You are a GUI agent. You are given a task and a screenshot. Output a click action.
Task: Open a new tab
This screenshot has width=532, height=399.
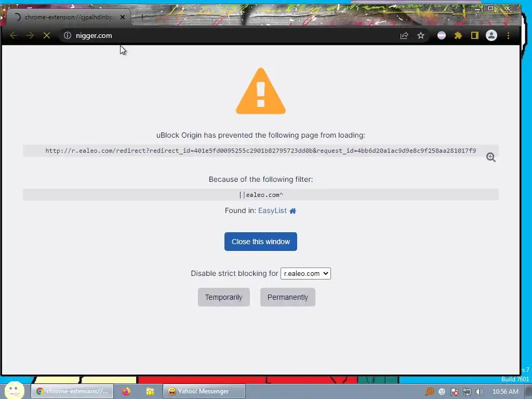coord(142,17)
